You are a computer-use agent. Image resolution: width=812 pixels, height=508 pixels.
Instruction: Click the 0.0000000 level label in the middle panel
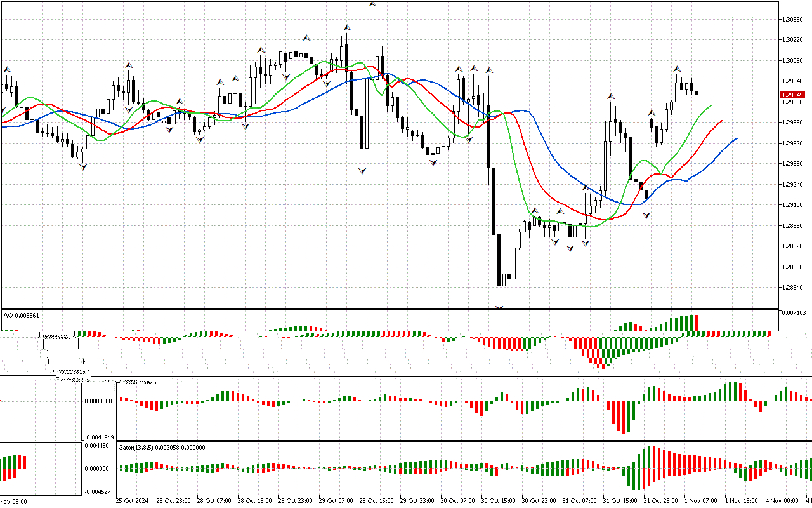pos(98,401)
